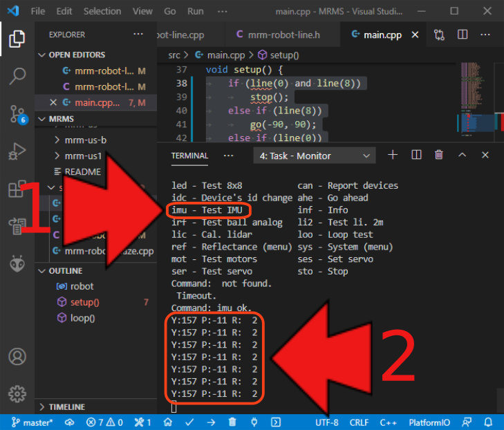504x430 pixels.
Task: Click PlatformIO Serial Monitor plug icon
Action: click(254, 422)
